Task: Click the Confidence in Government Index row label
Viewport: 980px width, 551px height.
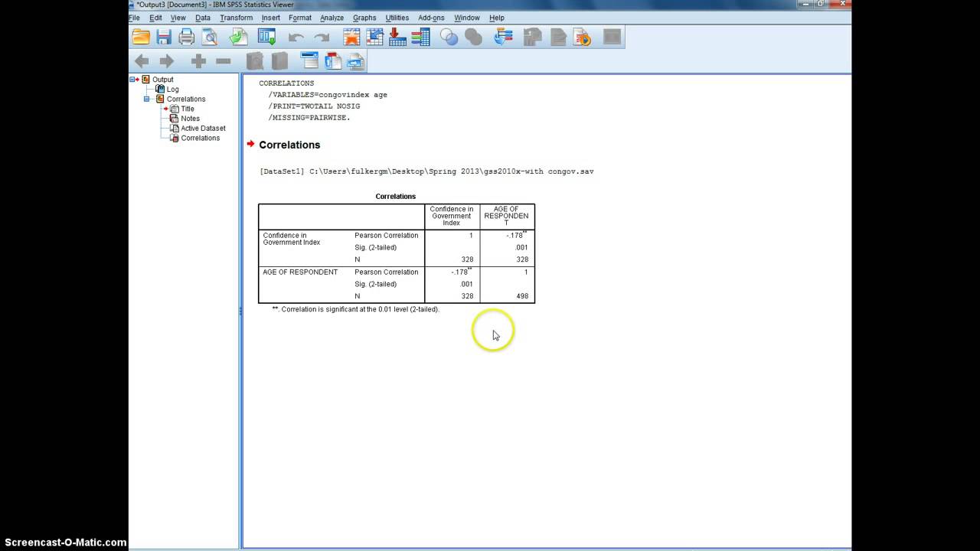Action: (292, 239)
